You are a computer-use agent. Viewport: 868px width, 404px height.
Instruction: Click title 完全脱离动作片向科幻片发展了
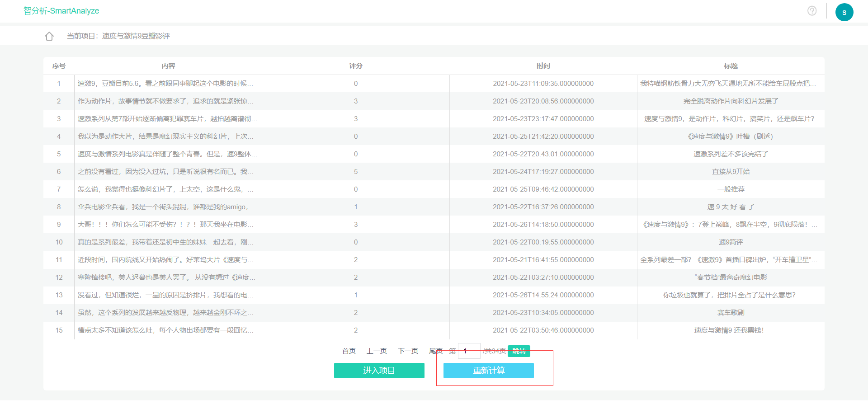pyautogui.click(x=731, y=101)
